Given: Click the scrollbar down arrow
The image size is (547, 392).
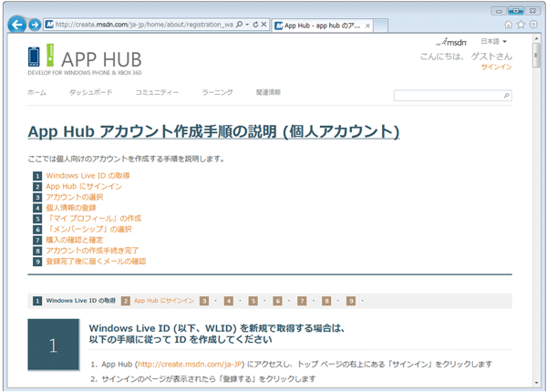Looking at the screenshot, I should coord(536,383).
